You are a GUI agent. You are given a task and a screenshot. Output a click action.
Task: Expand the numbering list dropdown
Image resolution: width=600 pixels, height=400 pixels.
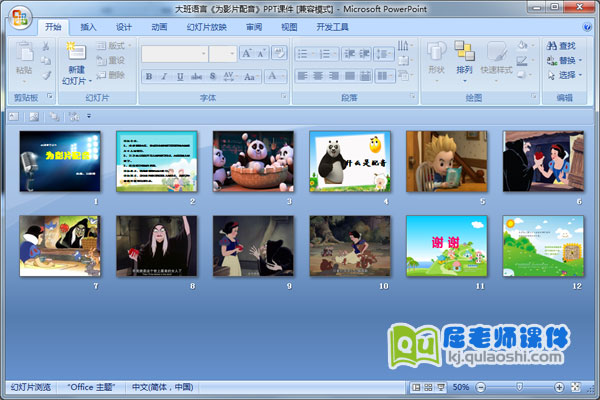pyautogui.click(x=335, y=54)
